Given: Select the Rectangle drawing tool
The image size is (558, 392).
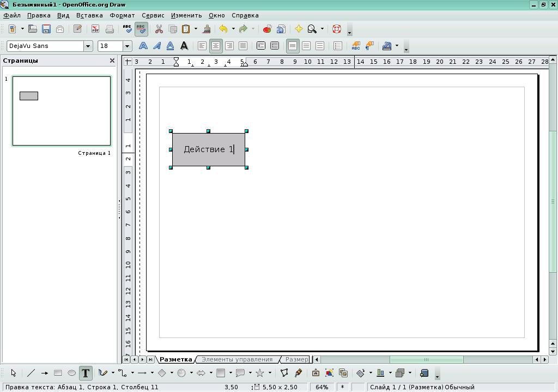Looking at the screenshot, I should coord(58,373).
